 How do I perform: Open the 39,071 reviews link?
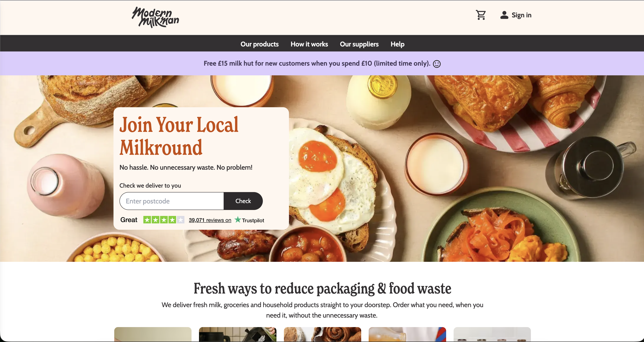pyautogui.click(x=210, y=220)
